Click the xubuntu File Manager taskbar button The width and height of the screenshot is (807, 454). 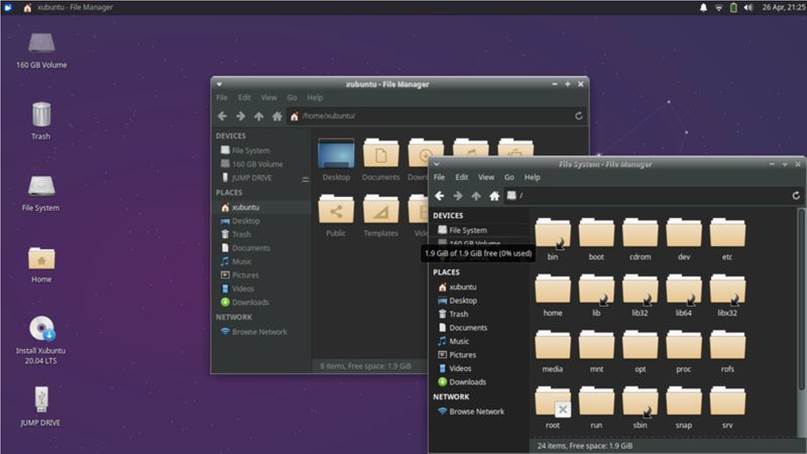click(x=68, y=7)
